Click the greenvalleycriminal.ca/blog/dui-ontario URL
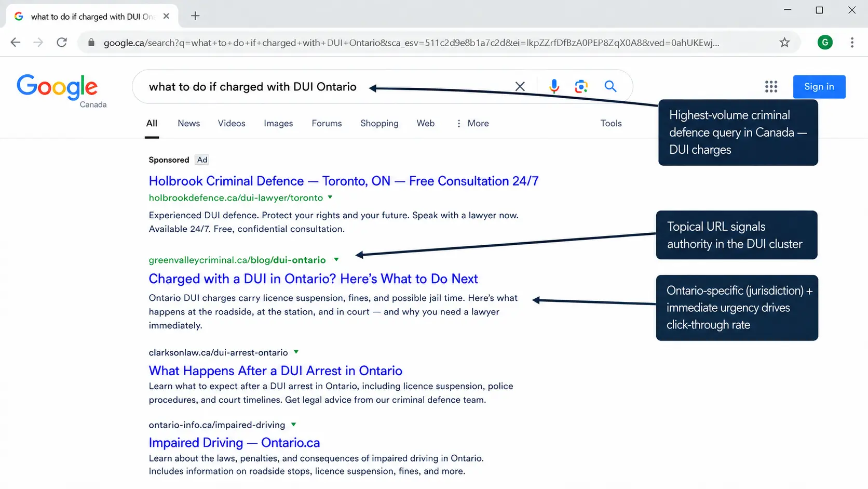The width and height of the screenshot is (868, 489). point(237,260)
